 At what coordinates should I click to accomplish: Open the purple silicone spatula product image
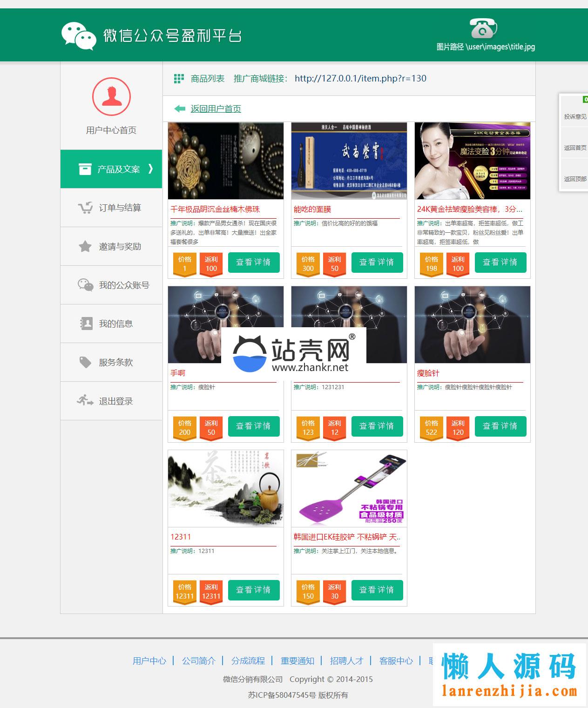349,488
